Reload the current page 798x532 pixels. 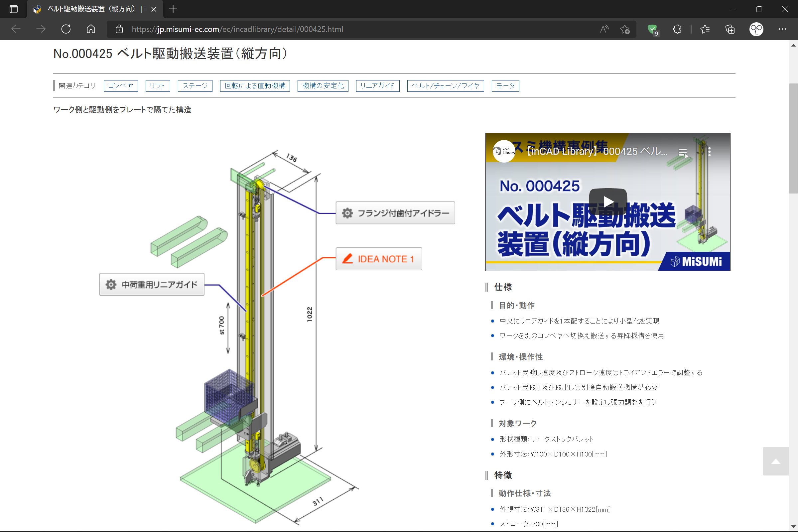pyautogui.click(x=66, y=29)
